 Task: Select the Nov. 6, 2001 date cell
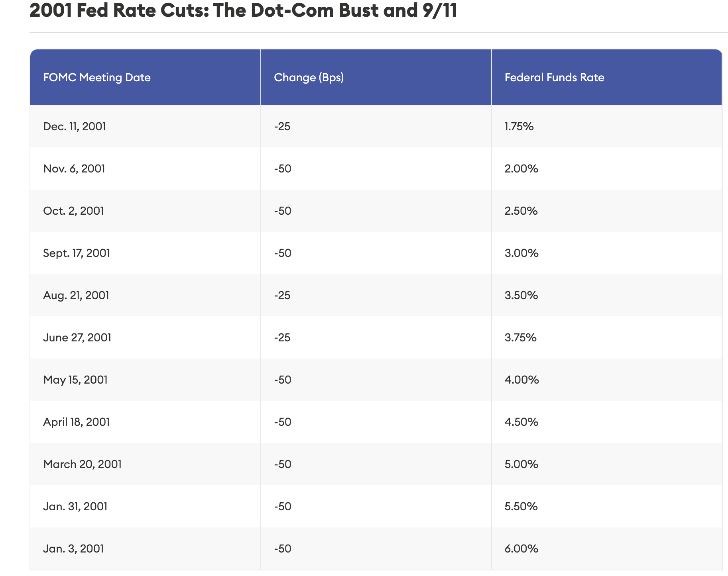74,169
